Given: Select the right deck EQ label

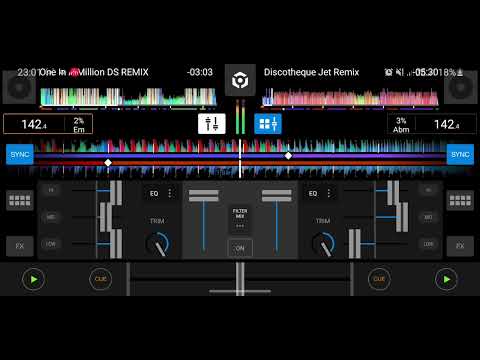Looking at the screenshot, I should 313,194.
